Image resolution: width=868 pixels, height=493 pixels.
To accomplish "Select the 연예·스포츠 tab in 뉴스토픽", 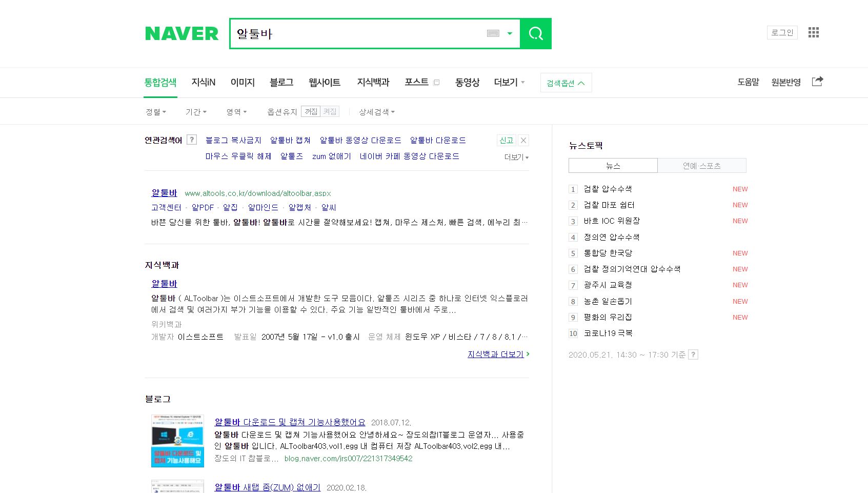I will coord(702,165).
